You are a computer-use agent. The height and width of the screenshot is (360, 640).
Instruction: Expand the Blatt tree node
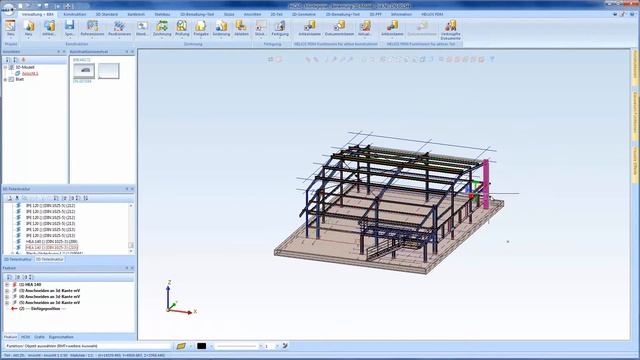click(x=5, y=80)
